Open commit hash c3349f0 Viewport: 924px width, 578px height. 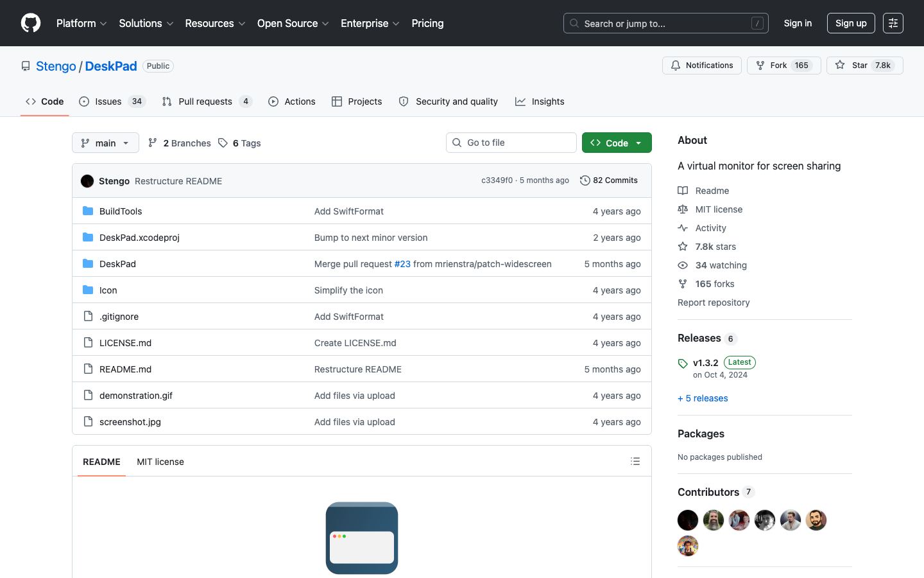point(497,180)
